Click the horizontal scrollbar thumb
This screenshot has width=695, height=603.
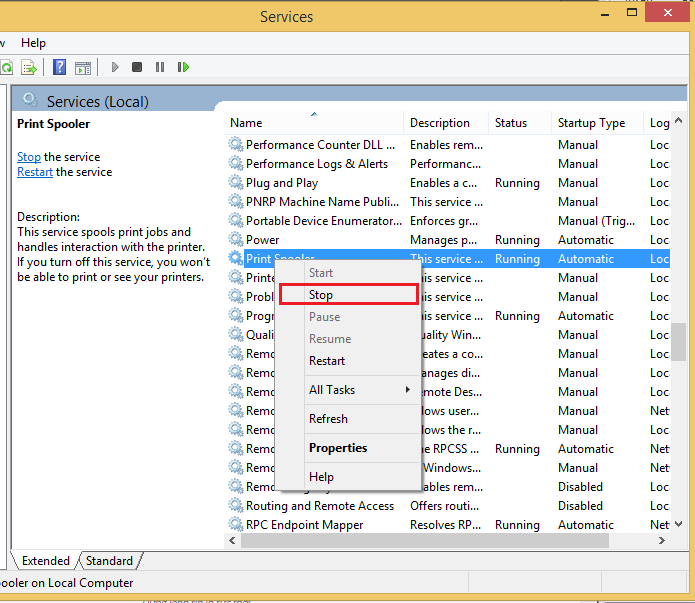point(425,540)
